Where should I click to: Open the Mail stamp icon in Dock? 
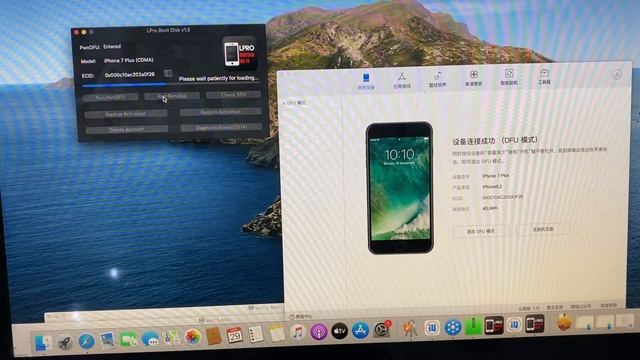click(x=107, y=340)
